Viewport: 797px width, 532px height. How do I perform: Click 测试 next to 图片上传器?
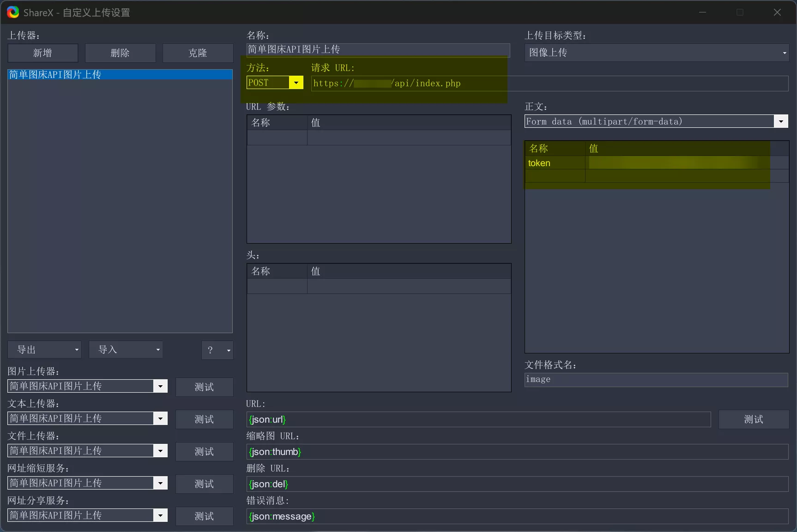click(205, 387)
